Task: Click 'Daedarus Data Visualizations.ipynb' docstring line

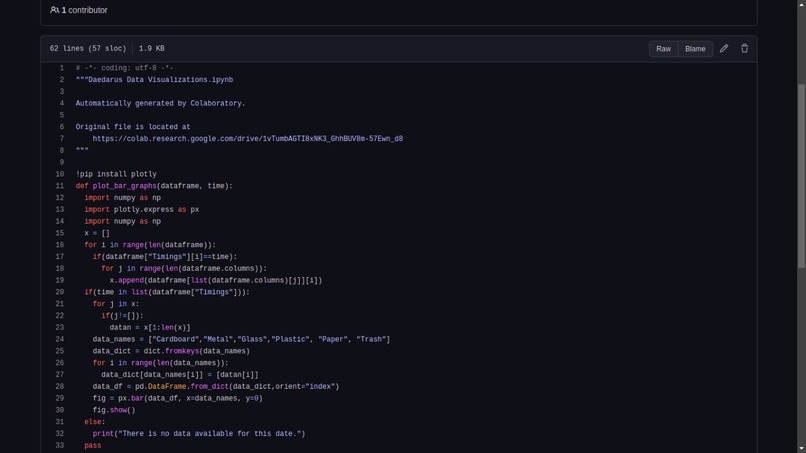Action: click(154, 80)
